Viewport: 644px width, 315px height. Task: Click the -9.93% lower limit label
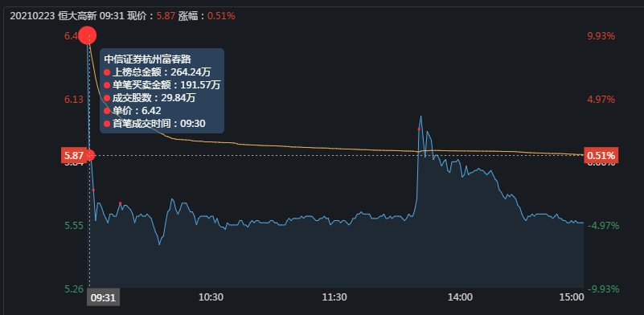tap(603, 289)
